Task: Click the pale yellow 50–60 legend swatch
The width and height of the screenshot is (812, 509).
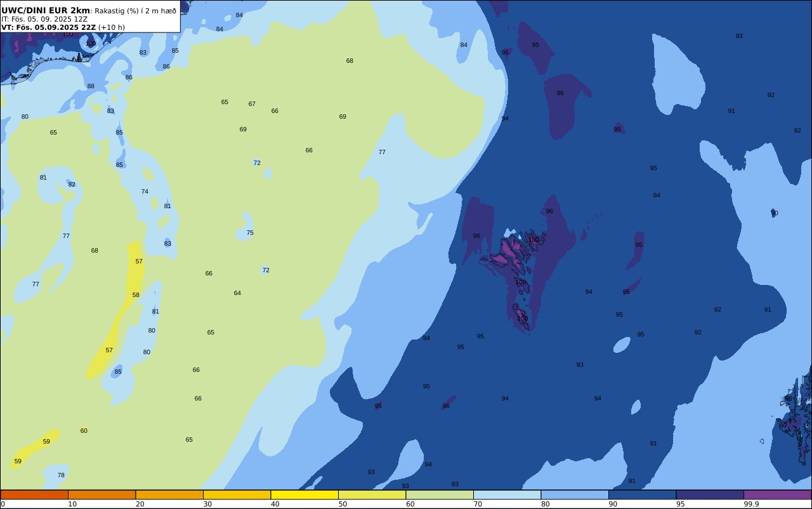Action: 372,494
